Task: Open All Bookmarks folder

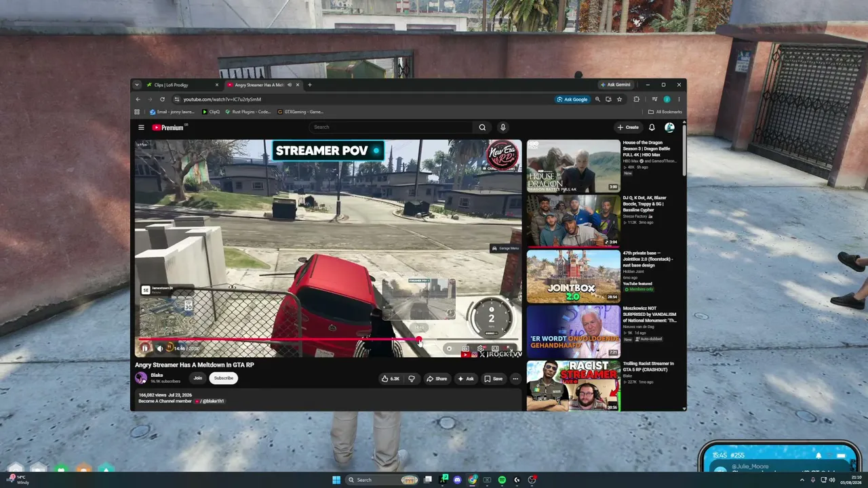Action: pos(665,112)
